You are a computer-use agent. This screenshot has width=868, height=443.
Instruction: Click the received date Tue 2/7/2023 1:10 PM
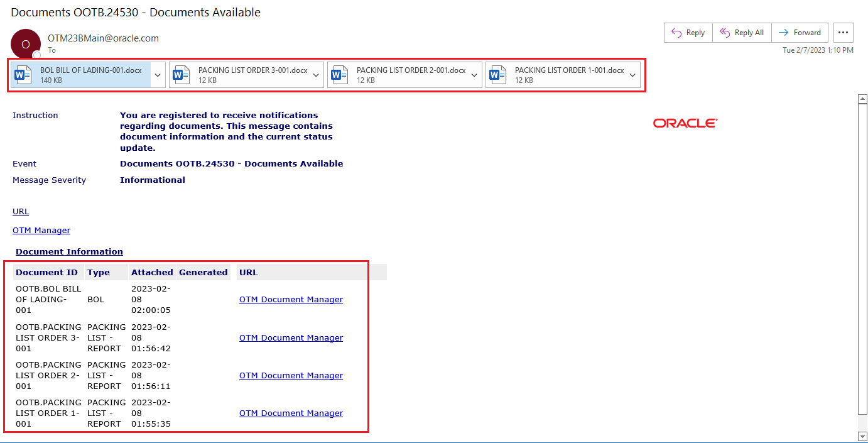pyautogui.click(x=818, y=50)
